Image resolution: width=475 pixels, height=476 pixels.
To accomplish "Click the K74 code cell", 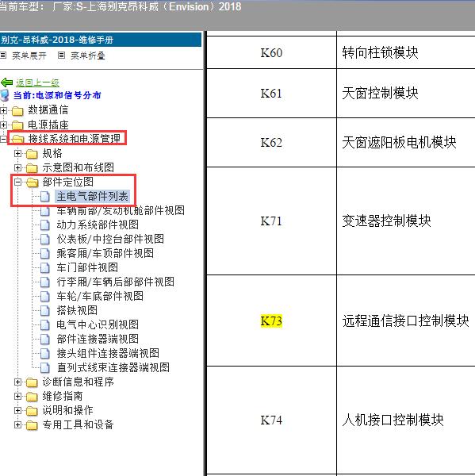I will coord(271,420).
